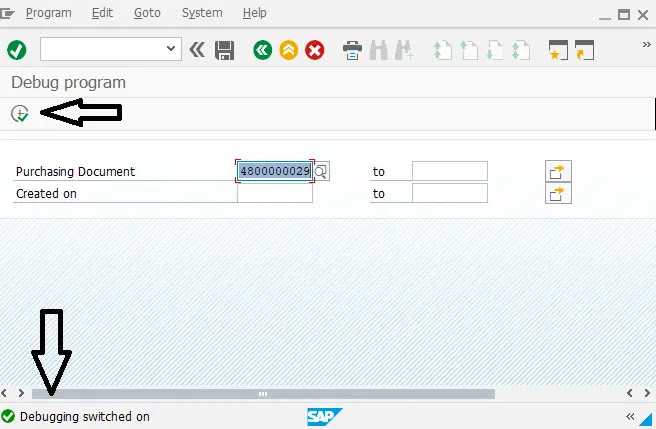Open the command field dropdown arrow

[x=171, y=49]
